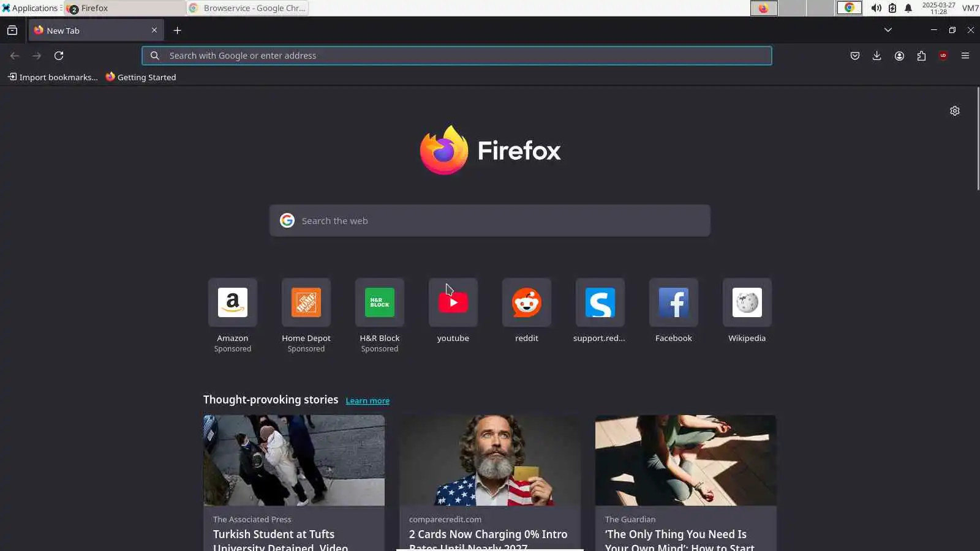The image size is (980, 551).
Task: Click 'The Only Thing You Need Is' headline
Action: pos(680,540)
